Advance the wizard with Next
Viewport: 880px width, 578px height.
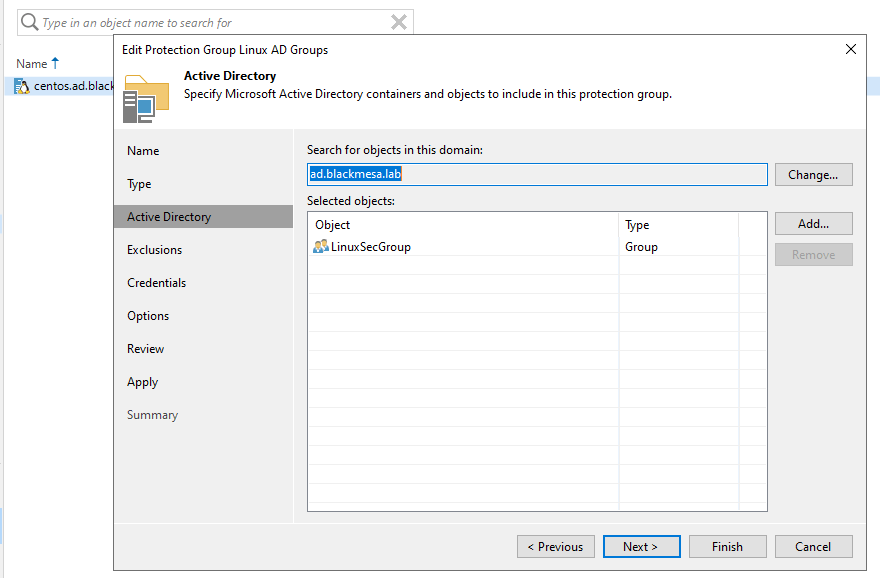[x=641, y=546]
